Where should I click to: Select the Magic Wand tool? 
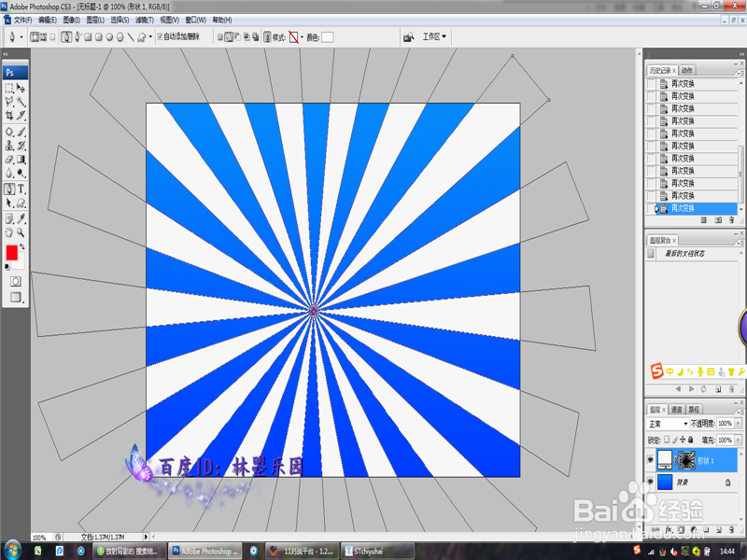[x=21, y=102]
